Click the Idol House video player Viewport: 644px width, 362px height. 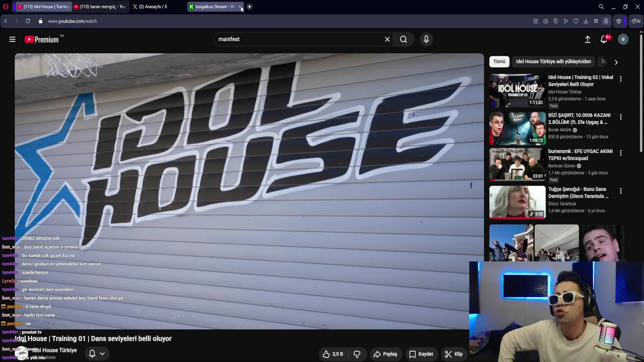coord(249,191)
